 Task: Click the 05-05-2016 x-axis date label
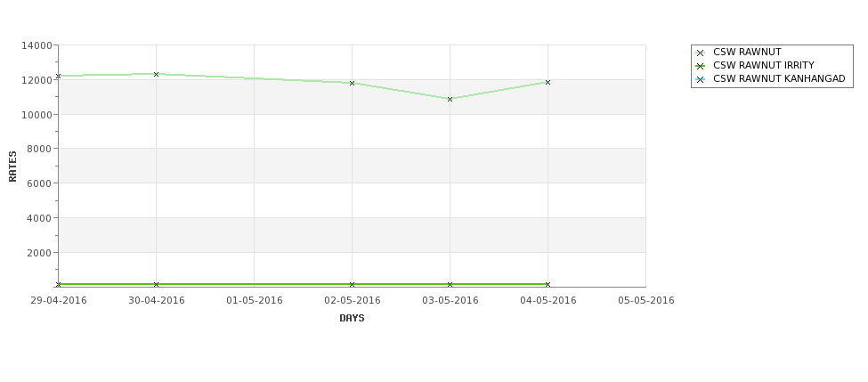pyautogui.click(x=646, y=301)
